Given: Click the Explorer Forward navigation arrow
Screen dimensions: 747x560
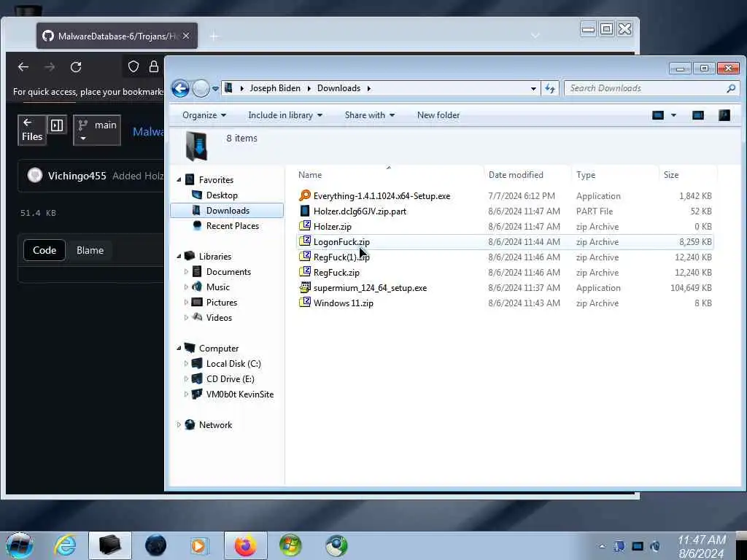Looking at the screenshot, I should click(x=201, y=88).
